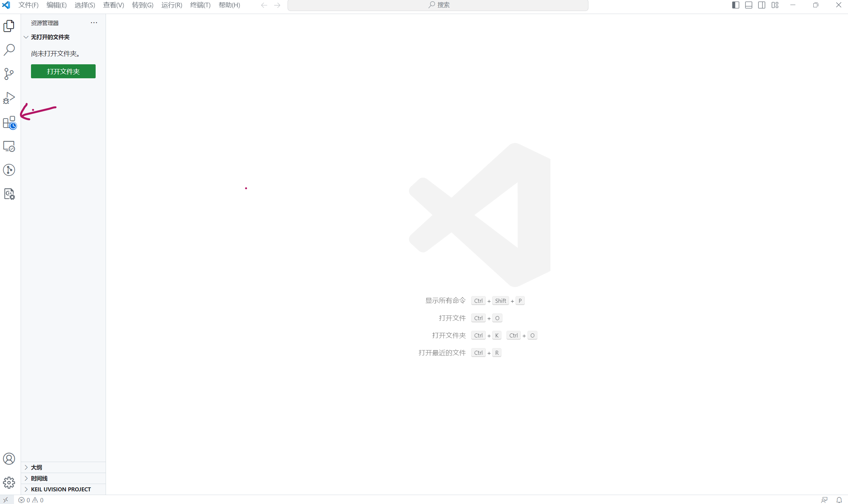Click the 资源管理器 panel title

[45, 23]
